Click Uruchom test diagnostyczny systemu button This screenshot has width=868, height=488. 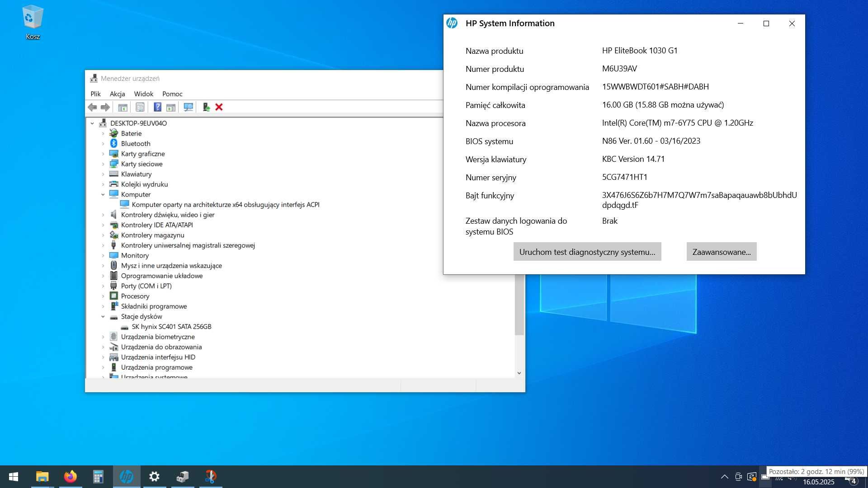click(587, 252)
